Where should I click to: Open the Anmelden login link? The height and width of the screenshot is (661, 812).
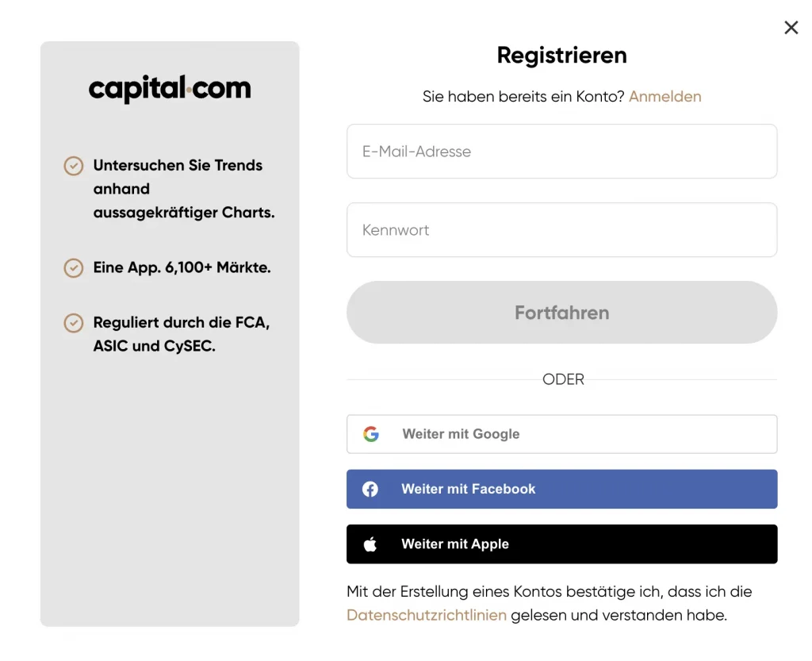(665, 97)
